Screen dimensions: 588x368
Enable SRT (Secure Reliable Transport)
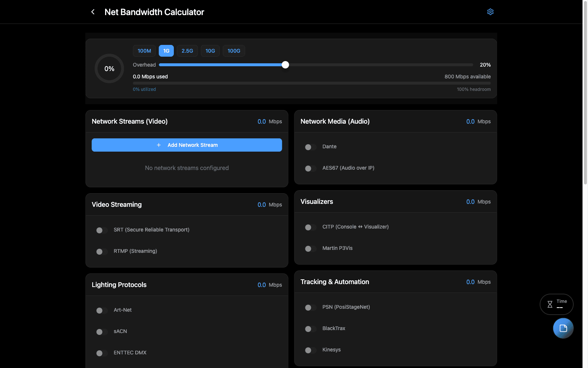[x=102, y=230]
